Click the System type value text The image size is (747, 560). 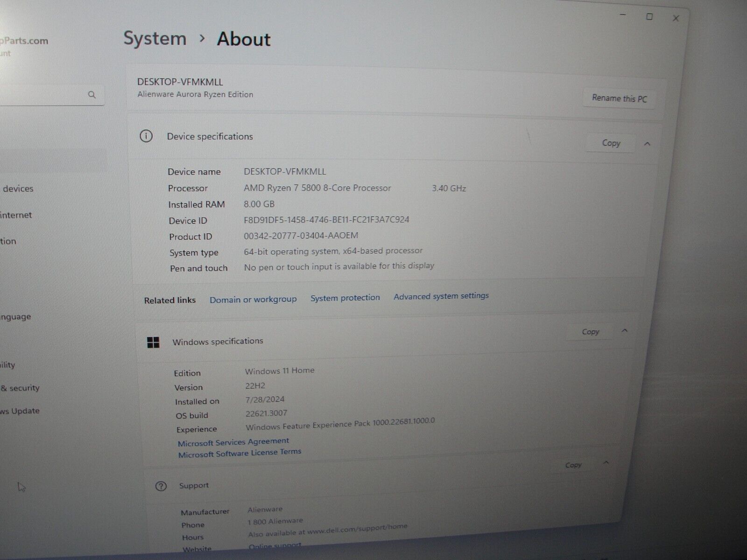333,251
